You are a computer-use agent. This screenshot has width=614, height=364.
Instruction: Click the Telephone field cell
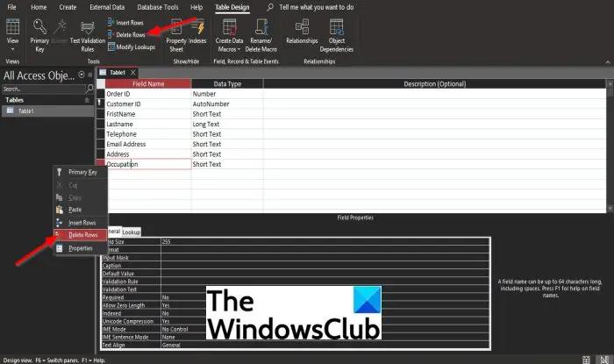click(x=148, y=134)
